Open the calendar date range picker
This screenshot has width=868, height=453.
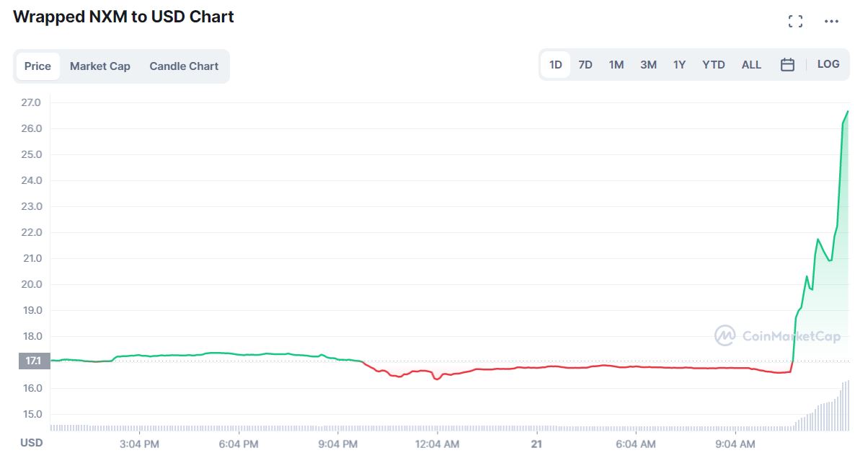[x=787, y=65]
